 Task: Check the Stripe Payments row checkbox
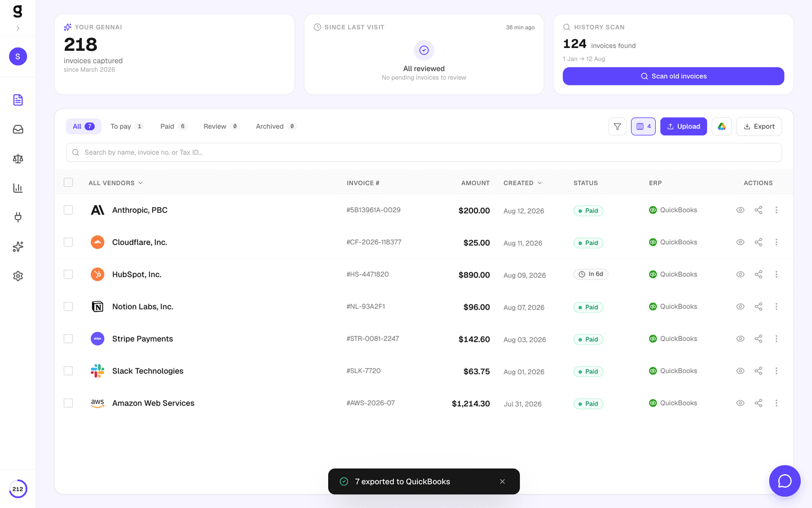tap(68, 339)
